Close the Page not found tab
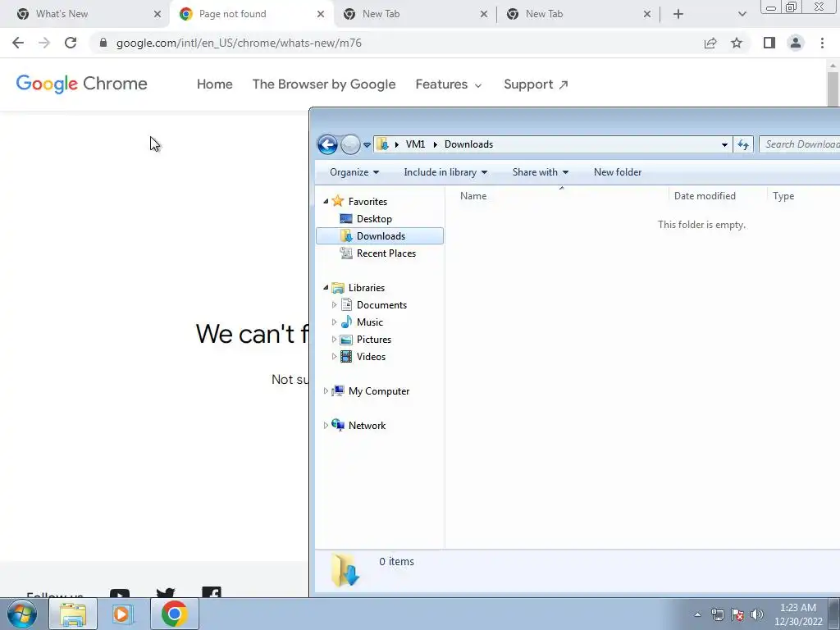Viewport: 840px width, 630px height. click(321, 14)
